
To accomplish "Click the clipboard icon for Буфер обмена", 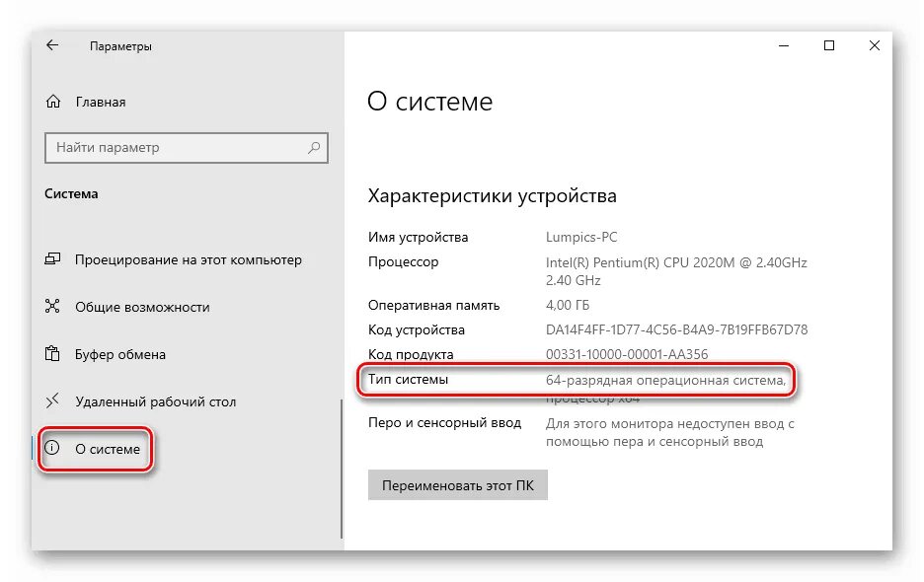I will pos(52,353).
